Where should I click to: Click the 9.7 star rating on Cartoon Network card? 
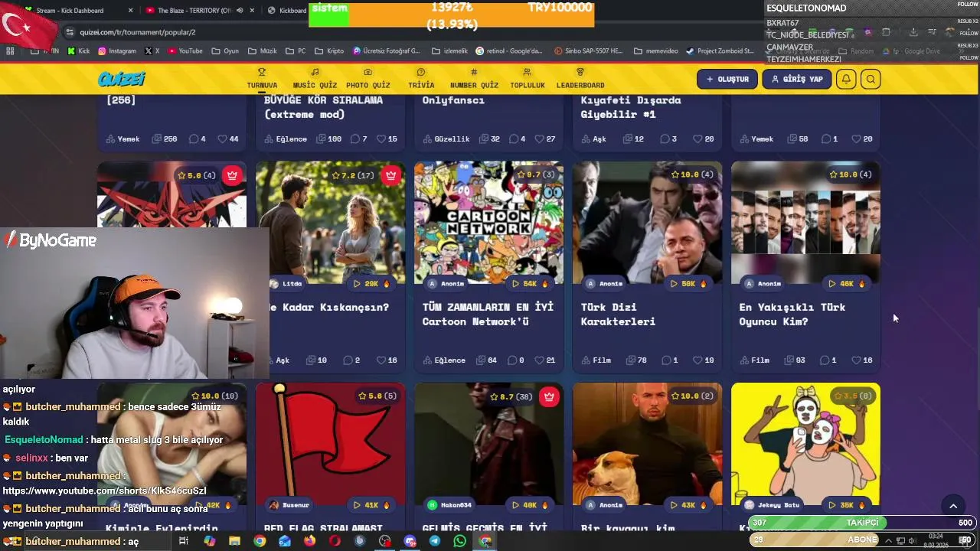[x=535, y=174]
